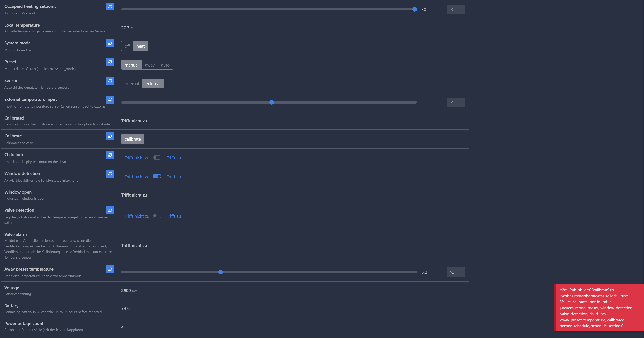Viewport: 644px width, 338px height.
Task: Click refresh icon for System mode
Action: tap(110, 43)
